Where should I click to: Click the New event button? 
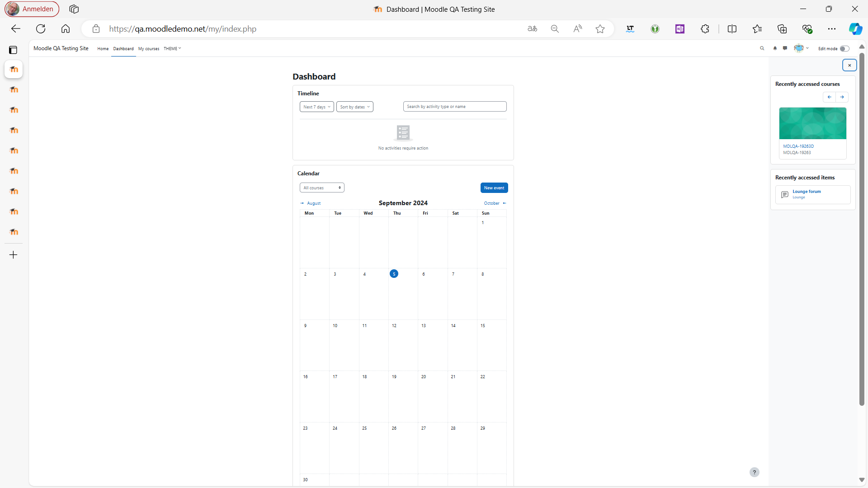[x=494, y=188]
